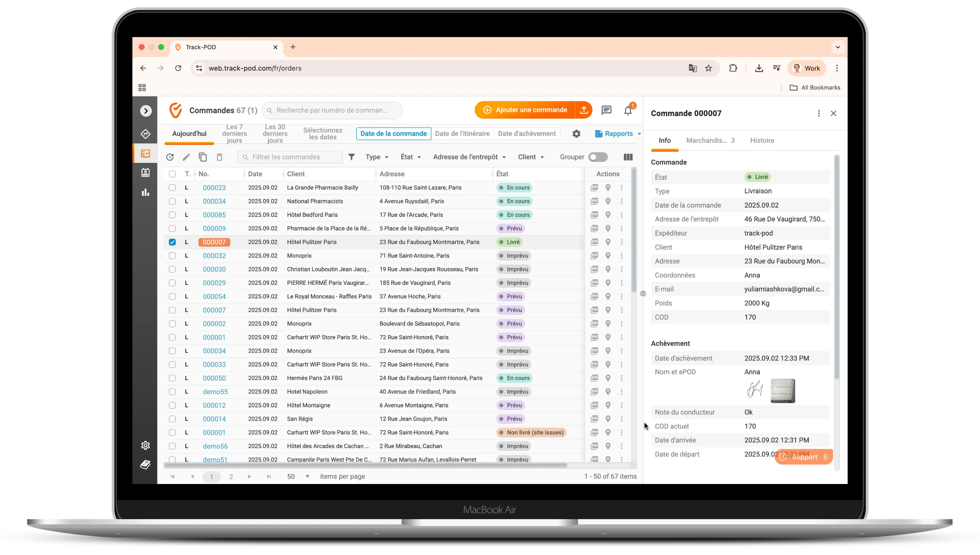The width and height of the screenshot is (980, 555).
Task: Select Les 7 derniers jours tab
Action: click(234, 134)
